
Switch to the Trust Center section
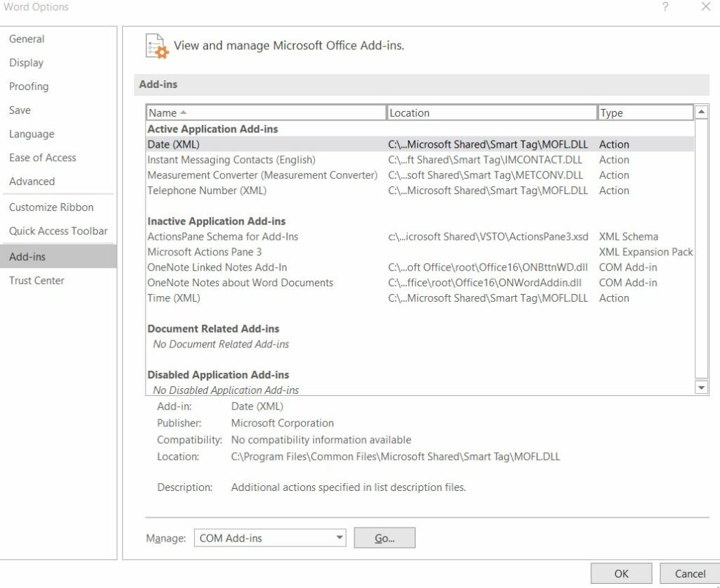click(37, 280)
